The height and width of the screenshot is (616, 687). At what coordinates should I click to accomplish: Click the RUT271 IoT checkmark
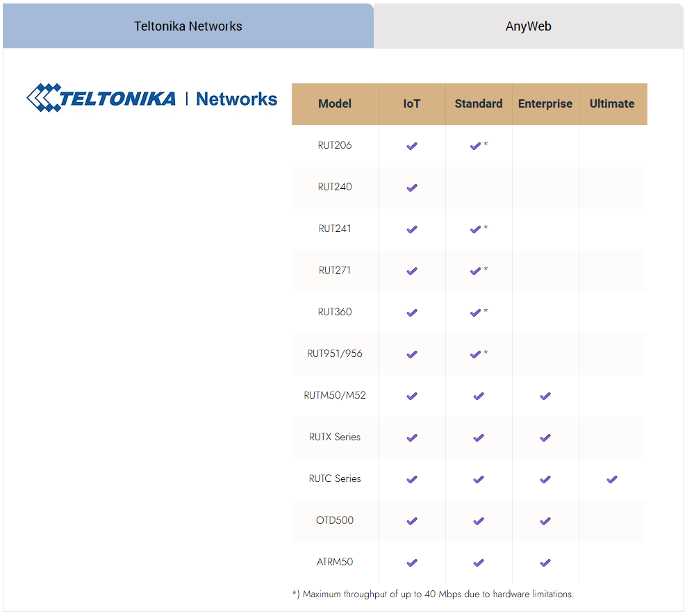[412, 271]
